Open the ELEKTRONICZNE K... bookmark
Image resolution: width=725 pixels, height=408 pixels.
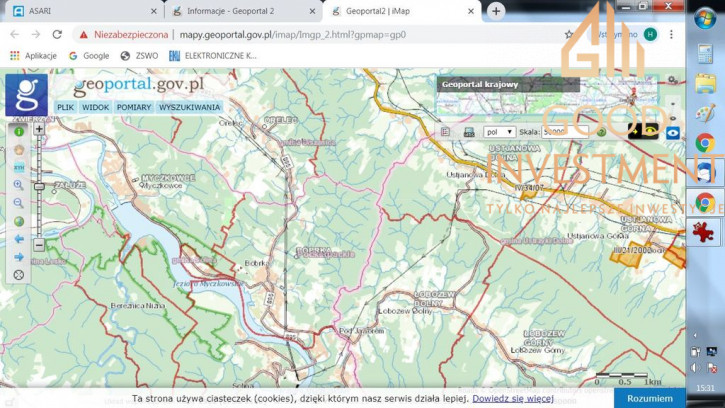(213, 56)
